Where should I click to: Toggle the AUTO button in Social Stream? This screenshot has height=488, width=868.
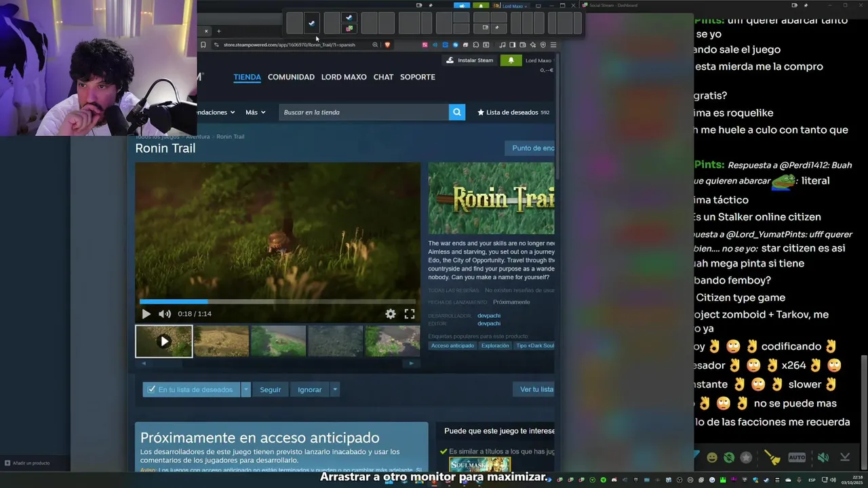(x=797, y=457)
